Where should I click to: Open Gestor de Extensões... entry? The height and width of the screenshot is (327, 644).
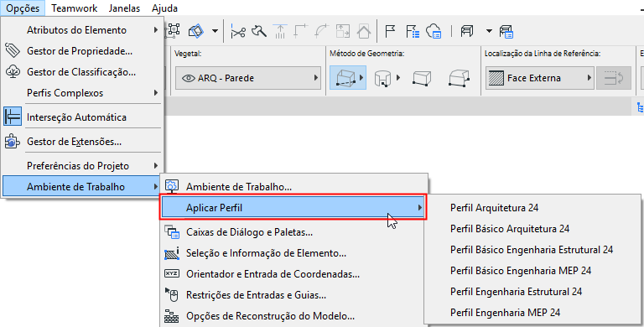coord(82,142)
